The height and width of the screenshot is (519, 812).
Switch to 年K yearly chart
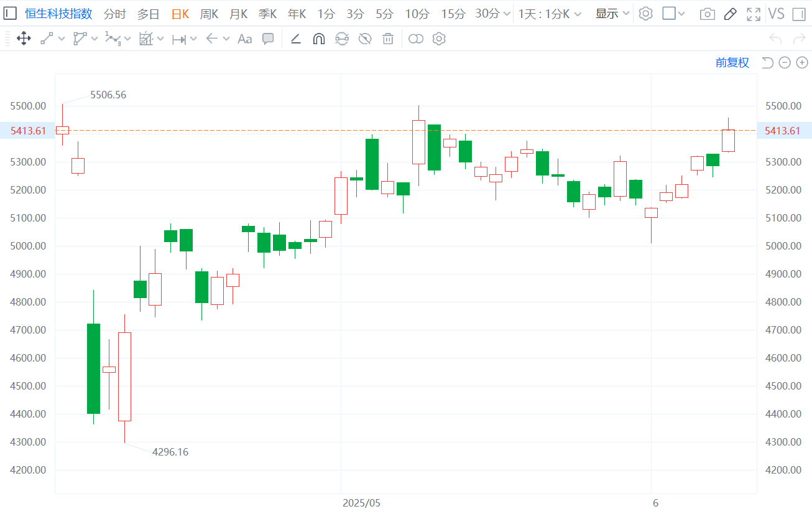[297, 14]
